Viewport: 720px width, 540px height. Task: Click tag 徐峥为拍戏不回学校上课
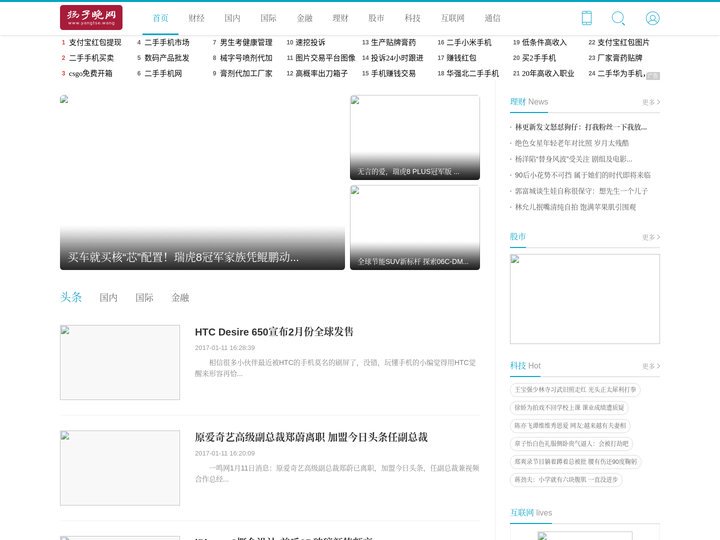click(569, 407)
